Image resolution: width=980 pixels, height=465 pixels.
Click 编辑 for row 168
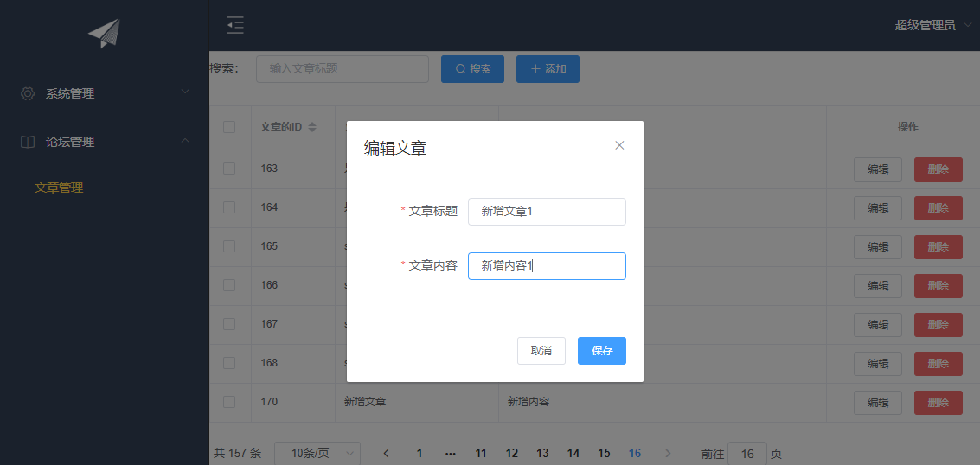click(878, 364)
